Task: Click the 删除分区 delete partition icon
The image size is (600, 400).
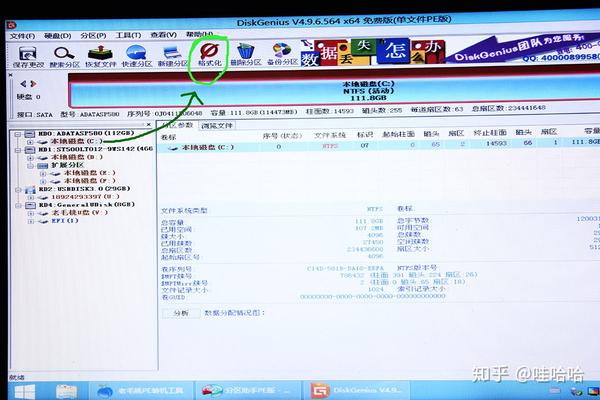Action: click(x=246, y=54)
